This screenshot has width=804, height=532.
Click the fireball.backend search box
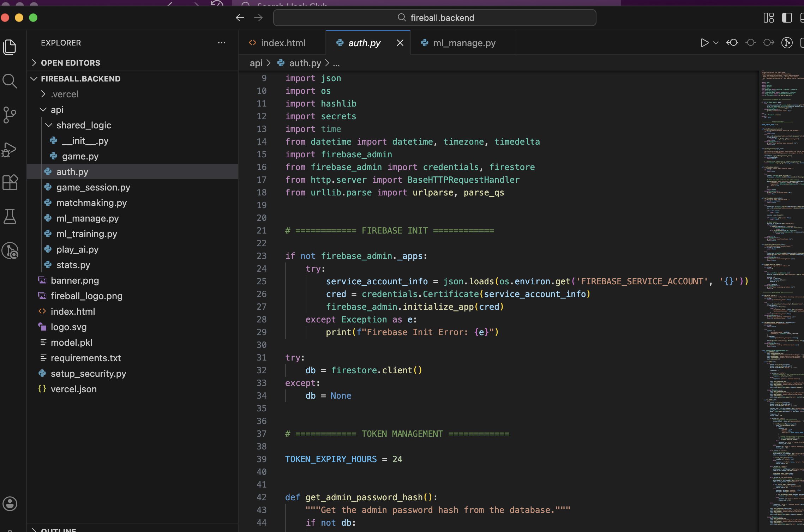click(x=434, y=18)
